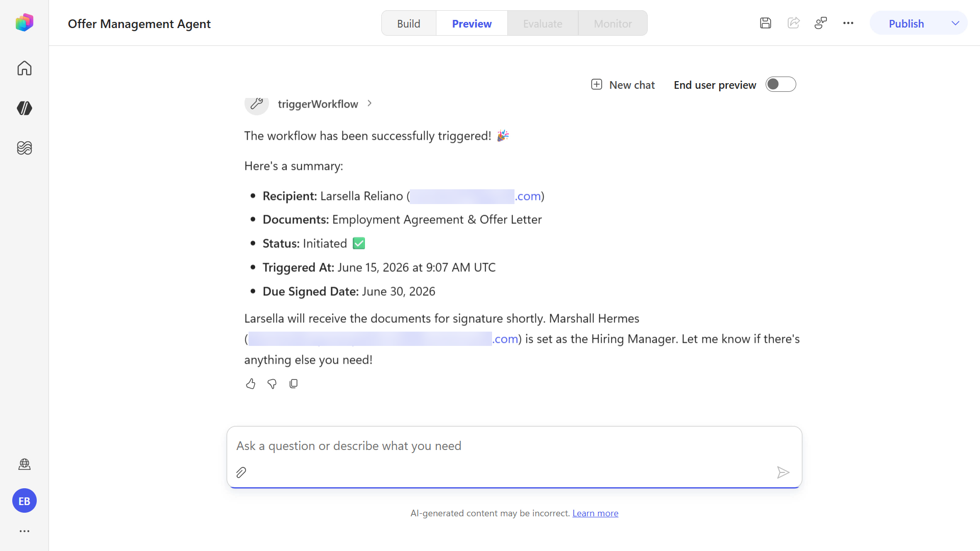980x551 pixels.
Task: Click the share icon in top toolbar
Action: point(793,23)
